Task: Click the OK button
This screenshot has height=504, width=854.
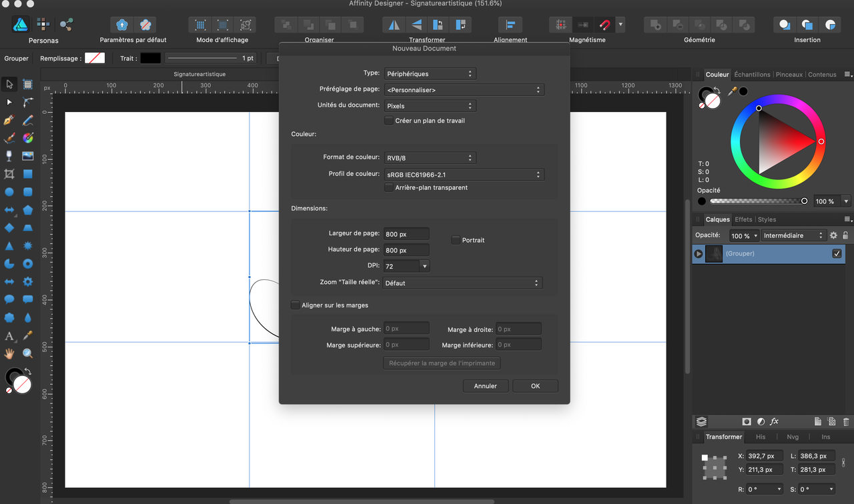Action: [535, 386]
